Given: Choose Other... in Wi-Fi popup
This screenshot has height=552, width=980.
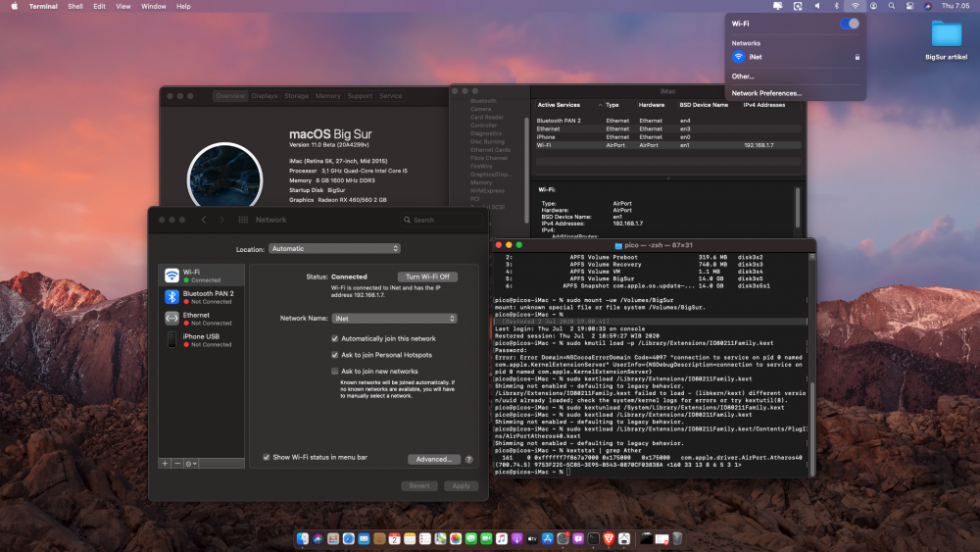Looking at the screenshot, I should pos(743,76).
